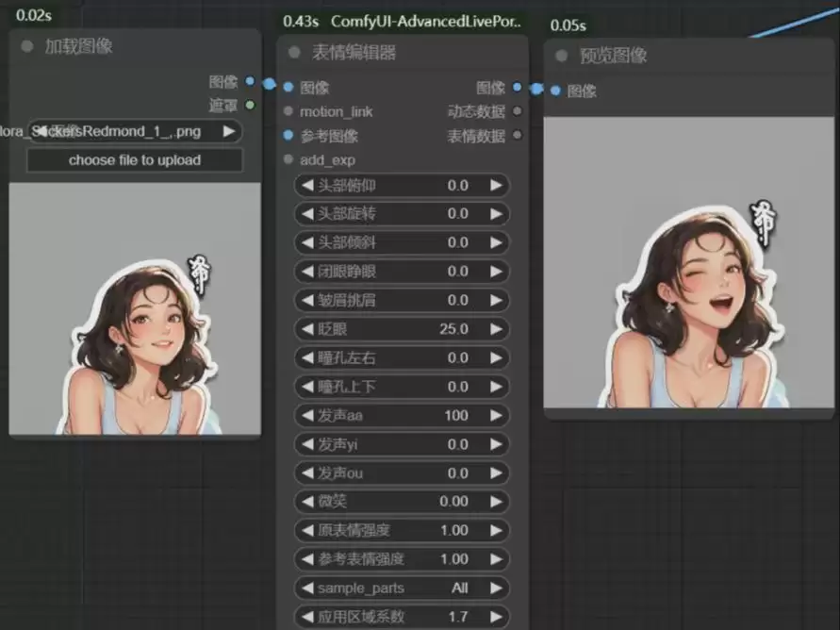Click 图像 input socket of 预览图像 node
This screenshot has width=840, height=630.
tap(555, 91)
